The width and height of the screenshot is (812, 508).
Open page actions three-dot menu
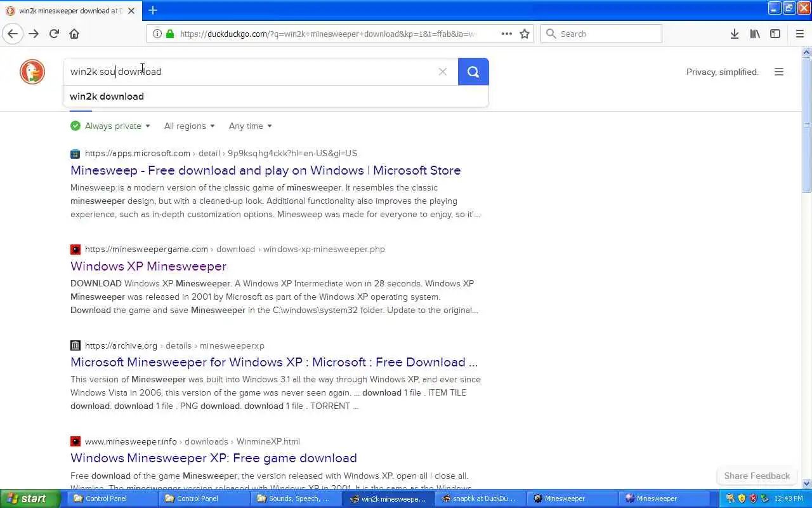point(507,34)
